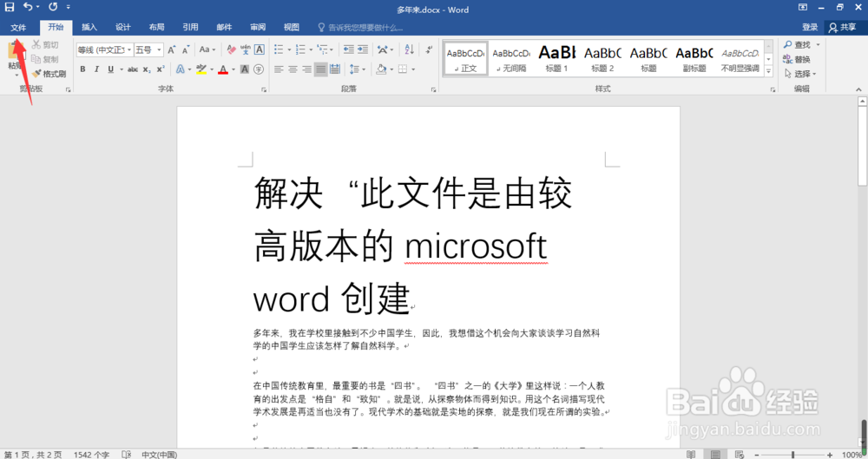Open the numbering list dropdown arrow

point(311,49)
